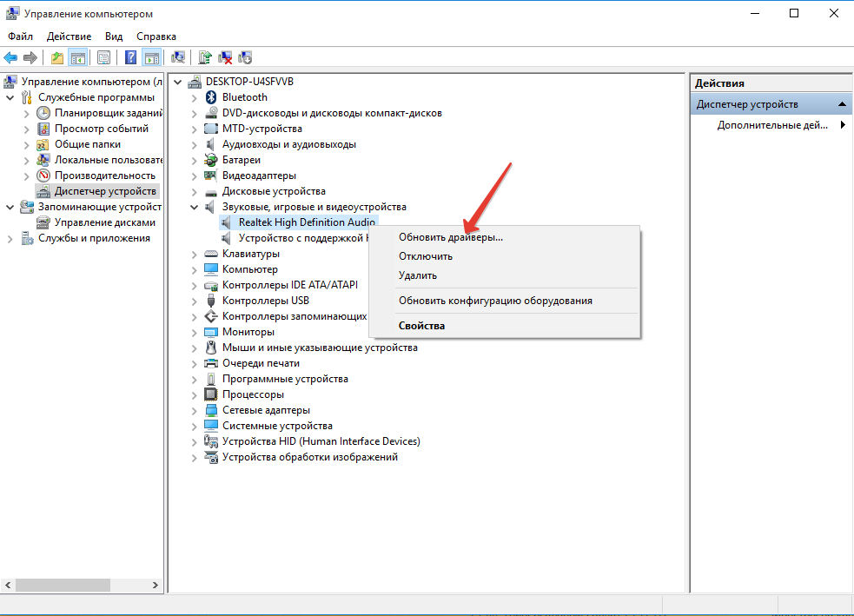Viewport: 854px width, 616px height.
Task: Select Realtek High Definition Audio device
Action: (x=307, y=222)
